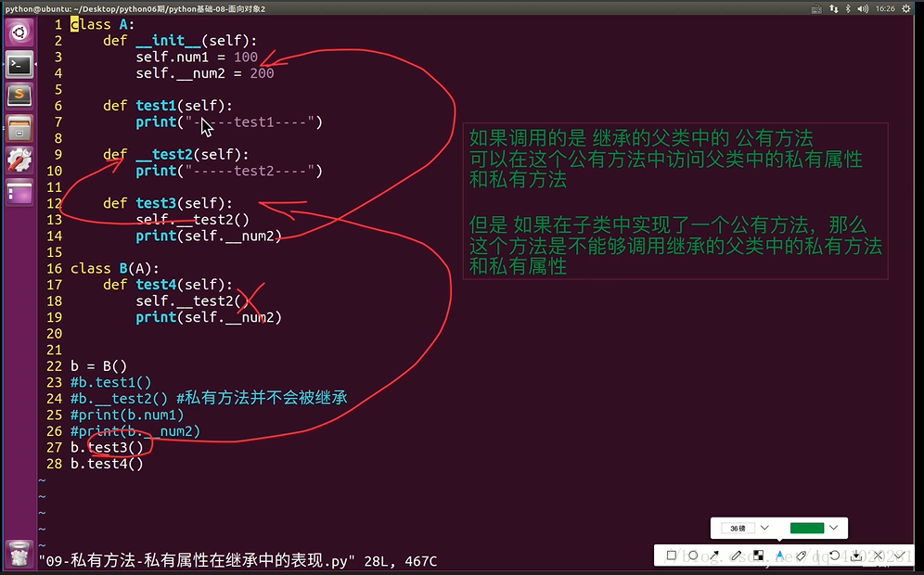Cancel the screenshot with the X icon

(x=878, y=555)
